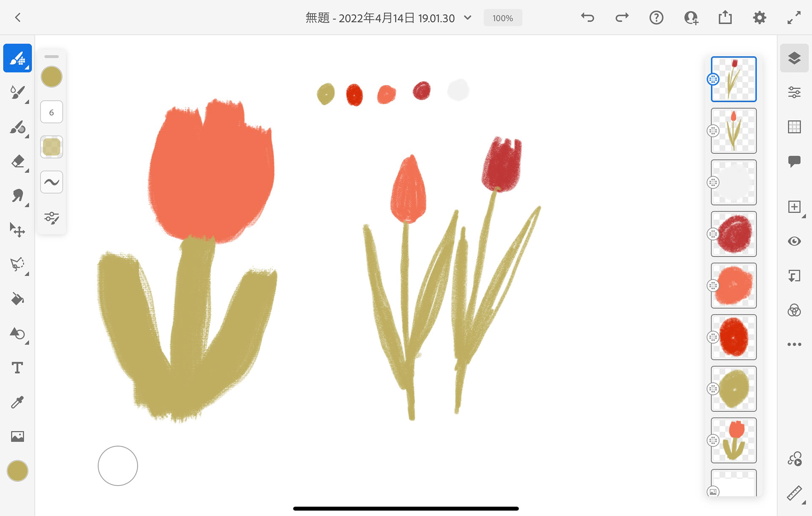Open the Layer Properties panel
The image size is (812, 516).
tap(794, 92)
